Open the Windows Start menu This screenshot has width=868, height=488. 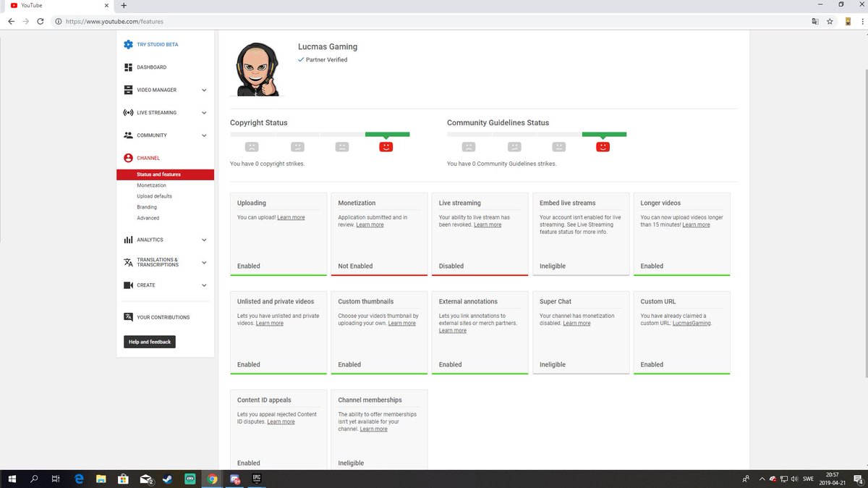[x=12, y=479]
